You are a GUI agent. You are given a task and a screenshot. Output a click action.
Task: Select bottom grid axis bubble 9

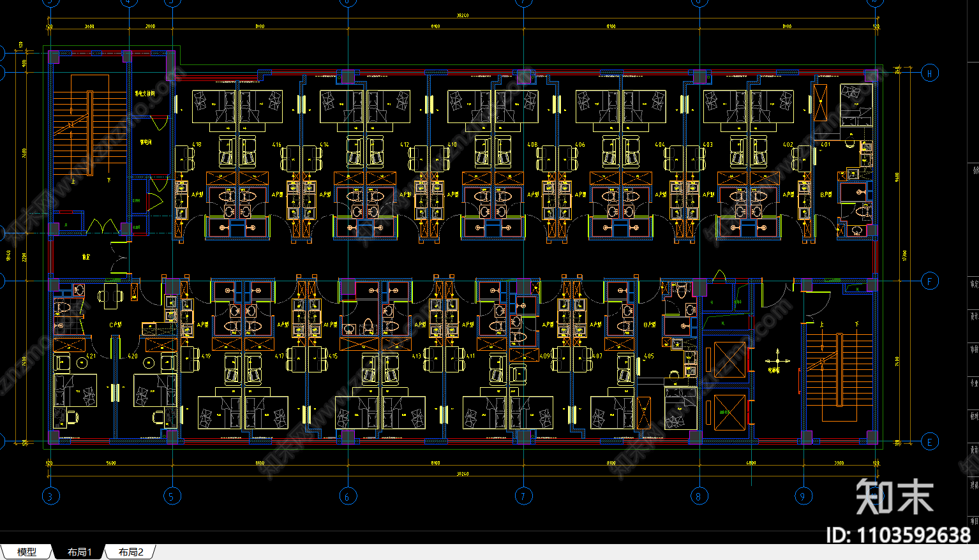coord(803,496)
